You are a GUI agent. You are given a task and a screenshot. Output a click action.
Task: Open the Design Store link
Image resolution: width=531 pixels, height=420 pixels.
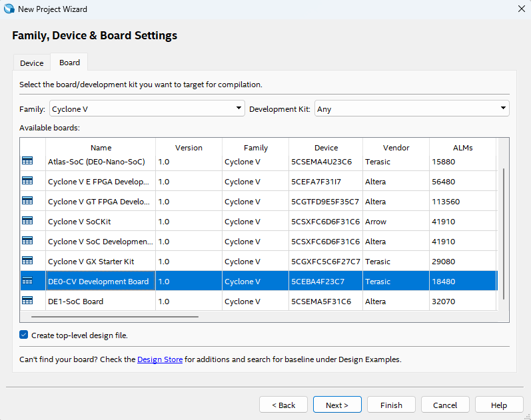point(160,359)
